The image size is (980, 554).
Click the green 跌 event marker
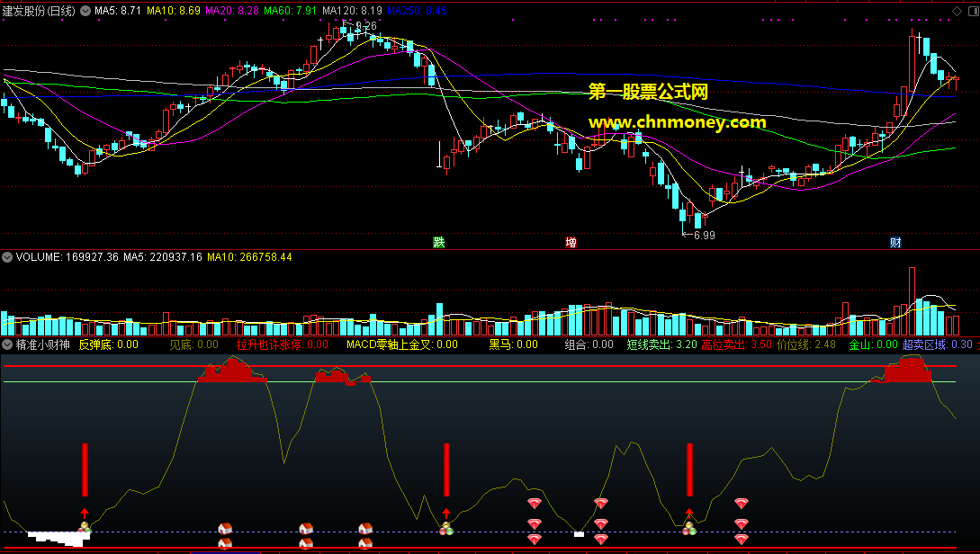(439, 242)
